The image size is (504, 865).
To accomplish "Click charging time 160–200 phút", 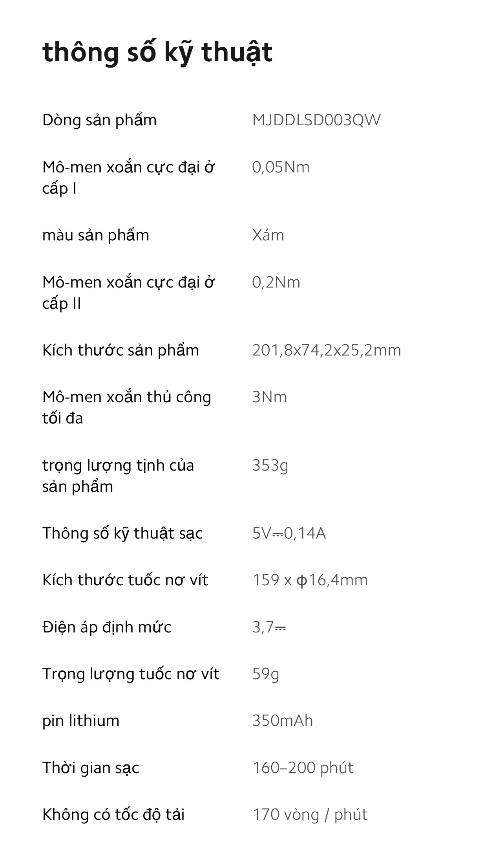I will pyautogui.click(x=303, y=768).
